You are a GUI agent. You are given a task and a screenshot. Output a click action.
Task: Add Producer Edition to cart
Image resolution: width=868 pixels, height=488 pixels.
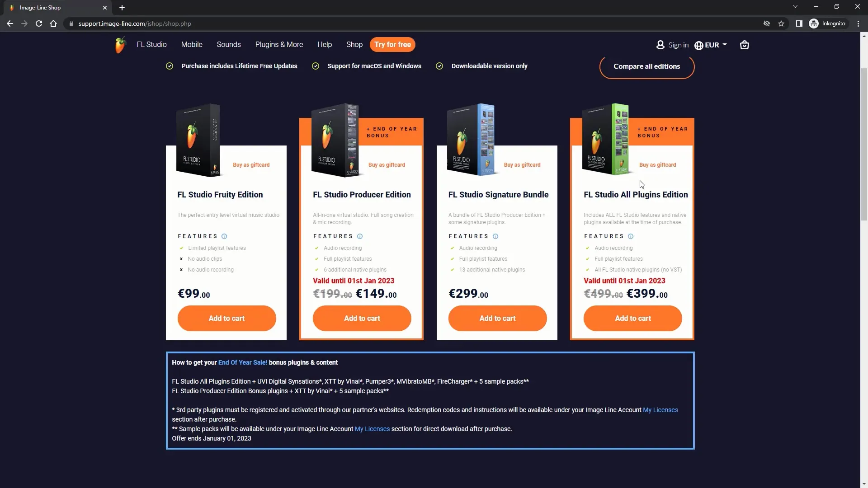point(362,318)
